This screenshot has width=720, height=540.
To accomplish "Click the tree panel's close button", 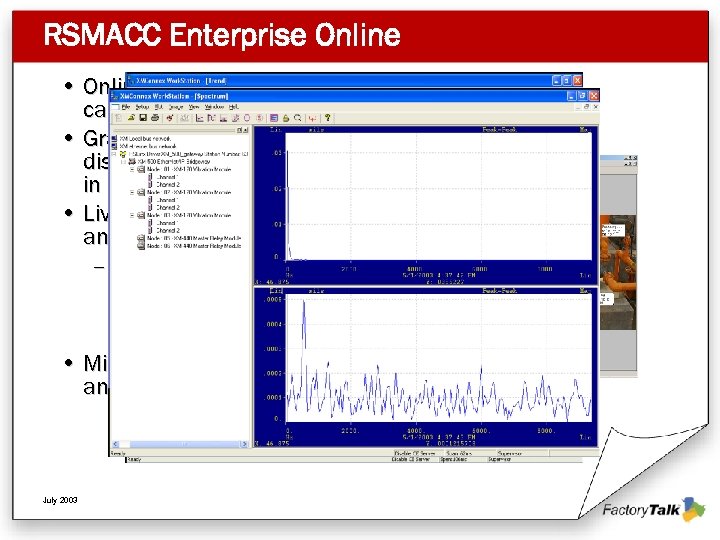I will pyautogui.click(x=246, y=130).
